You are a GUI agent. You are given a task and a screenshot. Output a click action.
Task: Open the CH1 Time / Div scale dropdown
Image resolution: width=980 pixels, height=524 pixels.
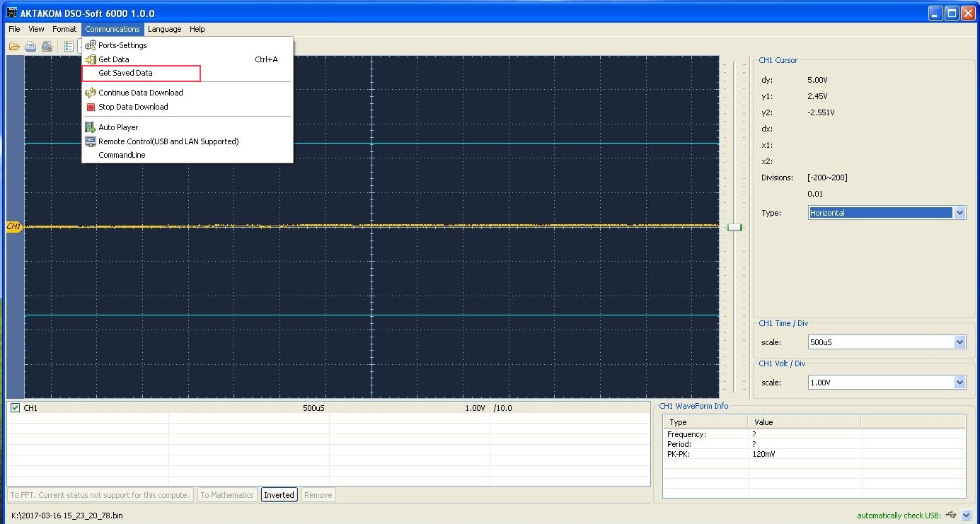959,342
